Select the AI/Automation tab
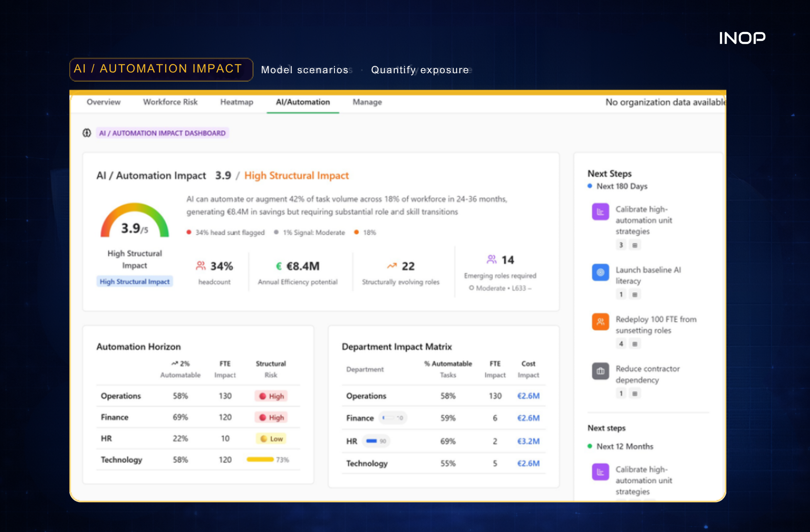This screenshot has width=810, height=532. pyautogui.click(x=303, y=102)
